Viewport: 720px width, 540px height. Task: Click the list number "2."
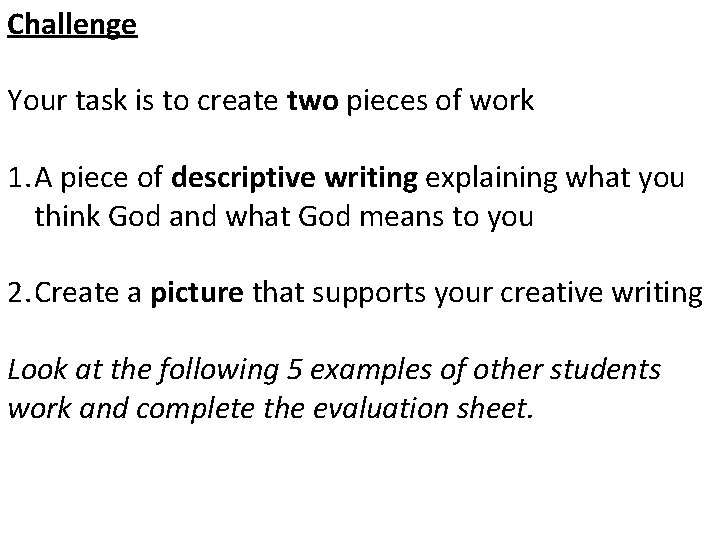pyautogui.click(x=19, y=295)
